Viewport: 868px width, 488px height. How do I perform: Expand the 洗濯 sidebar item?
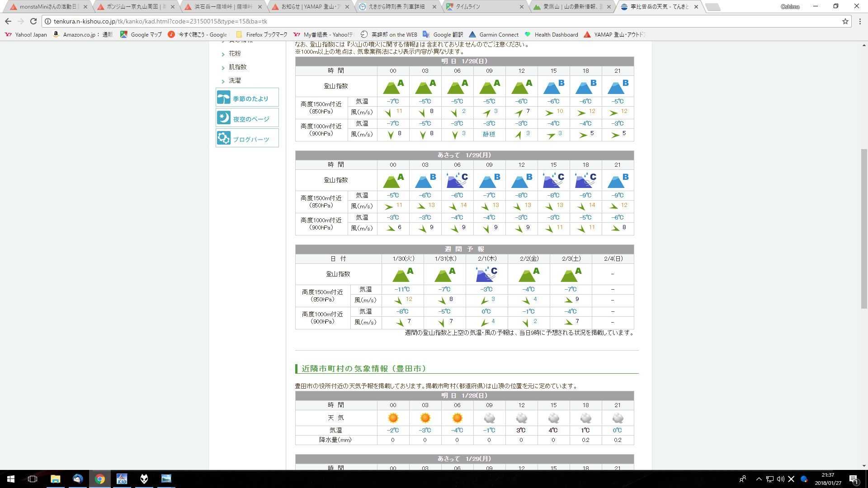(x=234, y=80)
